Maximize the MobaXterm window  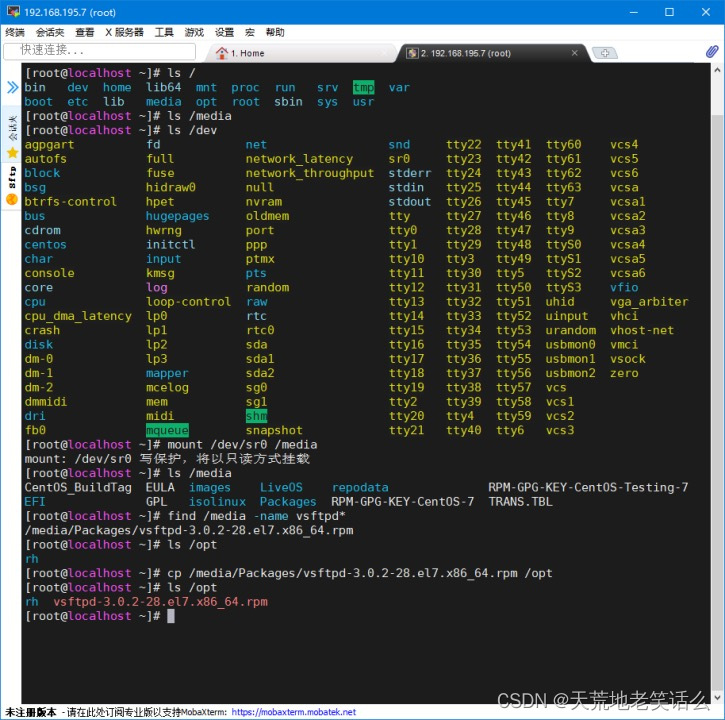click(669, 12)
